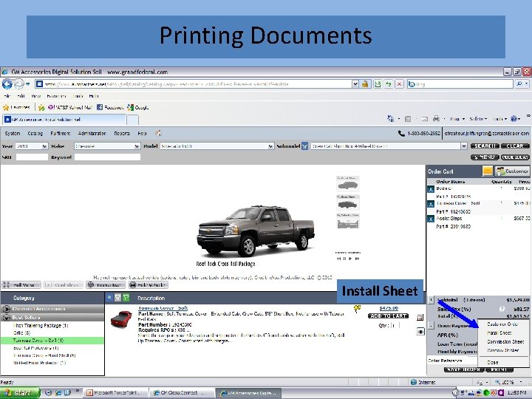Click the CLEAR button
Screen dimensions: 532x399
point(515,146)
